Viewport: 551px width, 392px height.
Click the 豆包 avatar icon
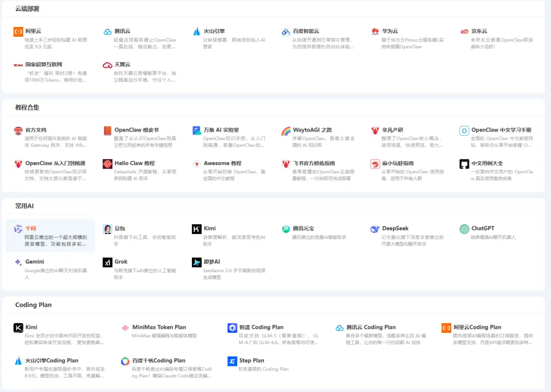tap(108, 229)
